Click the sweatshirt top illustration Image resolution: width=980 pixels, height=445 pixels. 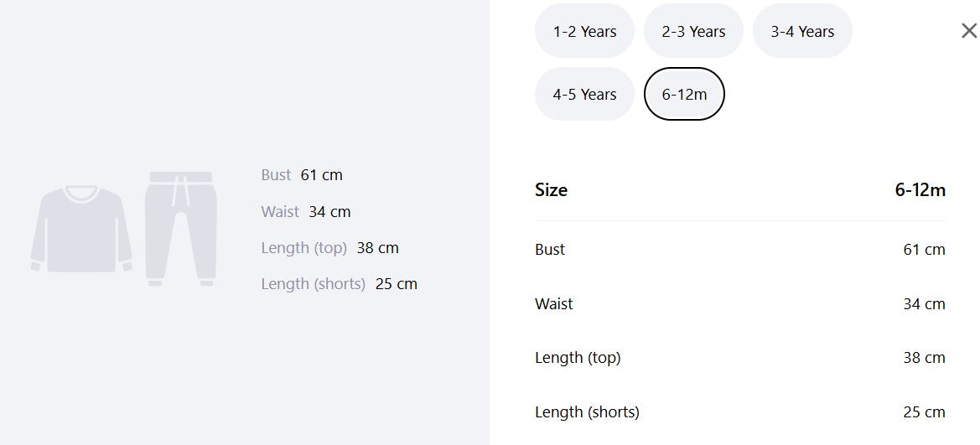click(81, 228)
